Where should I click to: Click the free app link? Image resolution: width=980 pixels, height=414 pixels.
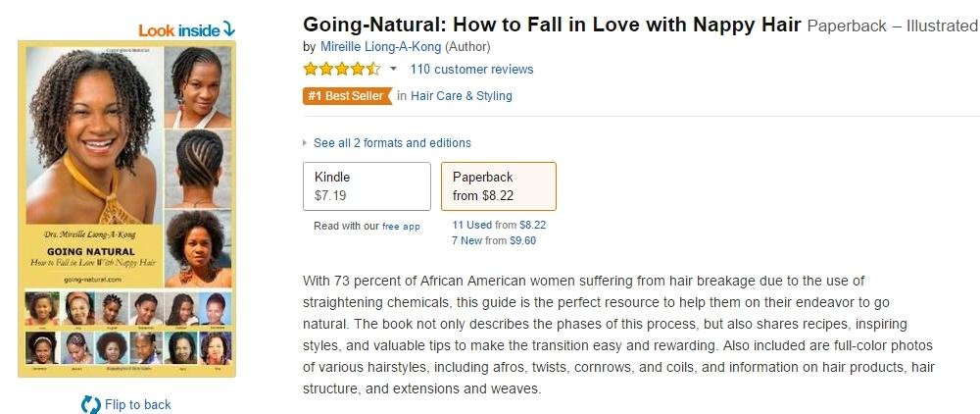pyautogui.click(x=401, y=227)
